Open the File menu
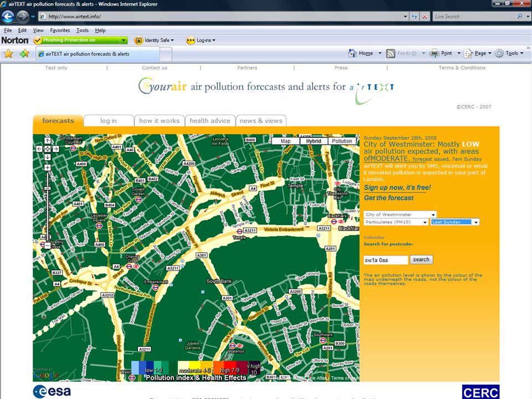 click(8, 30)
